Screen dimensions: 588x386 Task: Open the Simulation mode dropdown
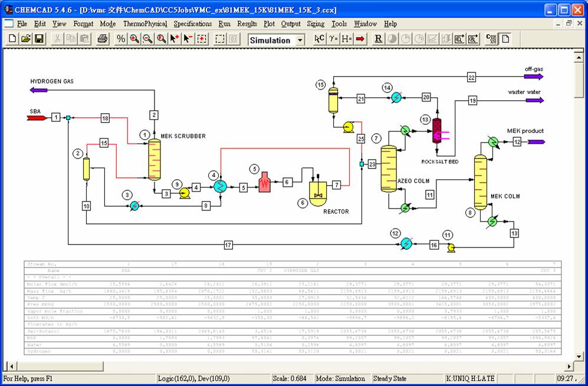click(300, 39)
